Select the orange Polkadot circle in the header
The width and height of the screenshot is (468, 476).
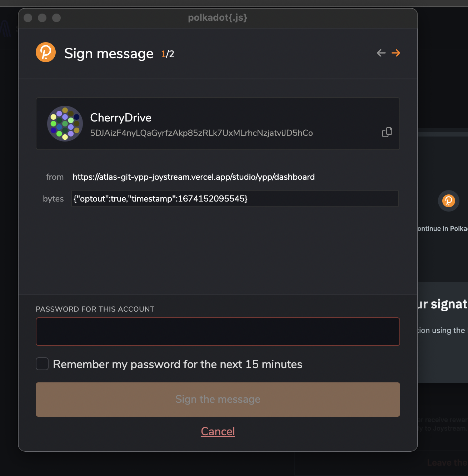45,52
